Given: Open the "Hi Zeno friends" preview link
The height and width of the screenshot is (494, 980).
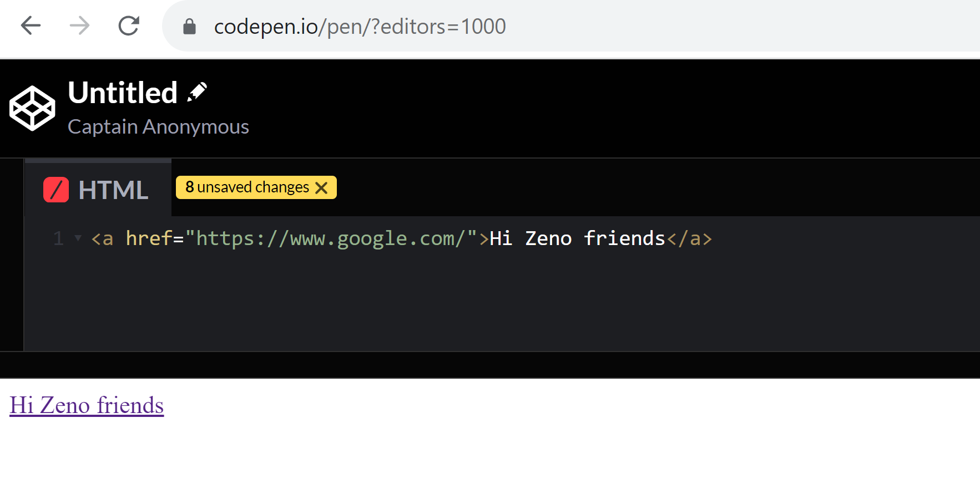Looking at the screenshot, I should (87, 405).
